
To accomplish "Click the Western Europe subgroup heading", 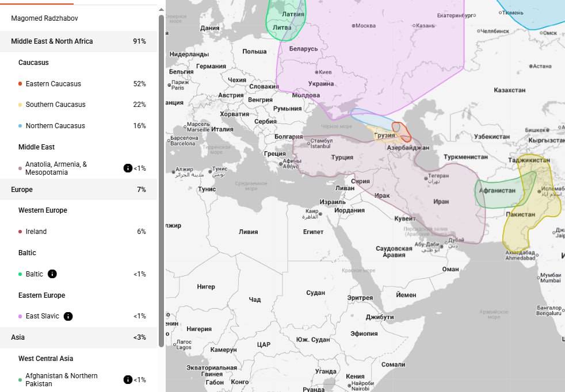I will pos(43,210).
